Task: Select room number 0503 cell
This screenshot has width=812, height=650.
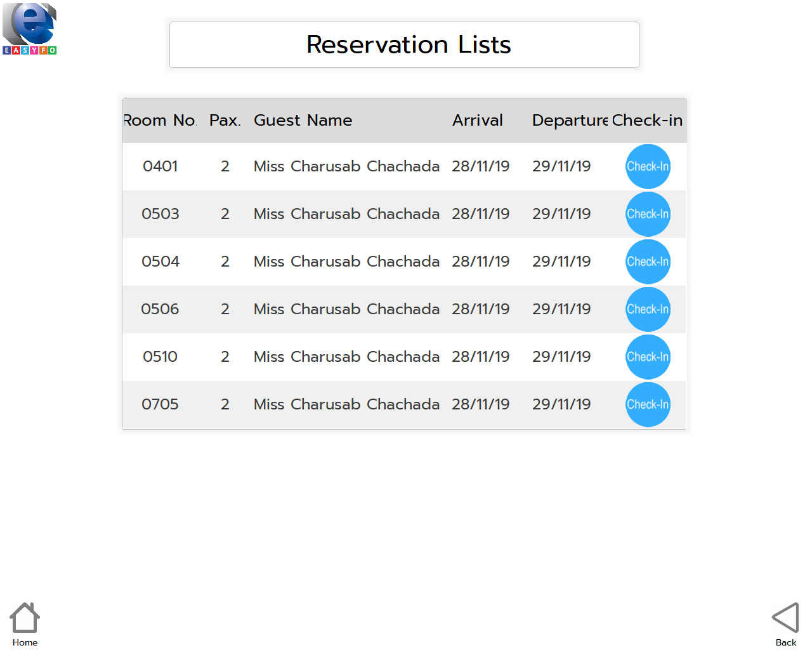Action: pos(160,214)
